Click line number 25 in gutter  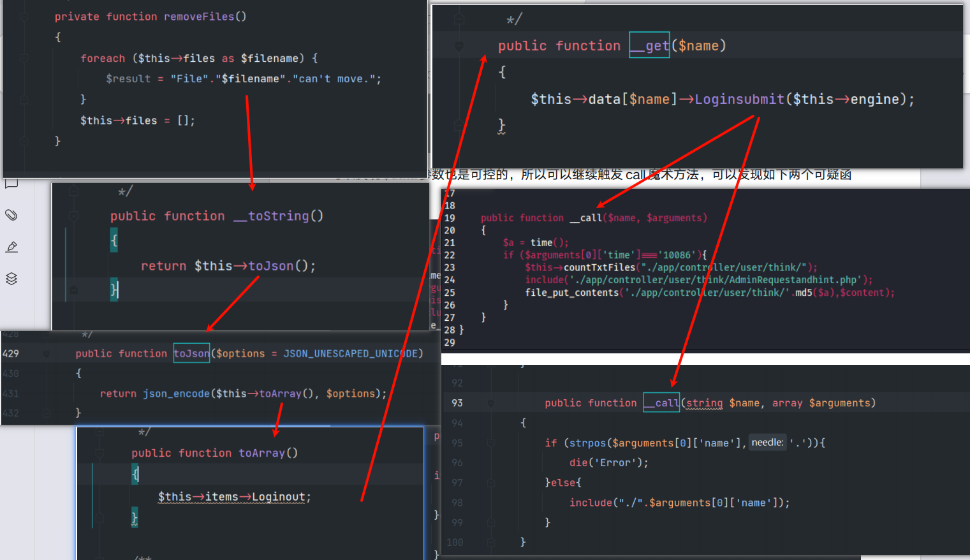coord(450,293)
